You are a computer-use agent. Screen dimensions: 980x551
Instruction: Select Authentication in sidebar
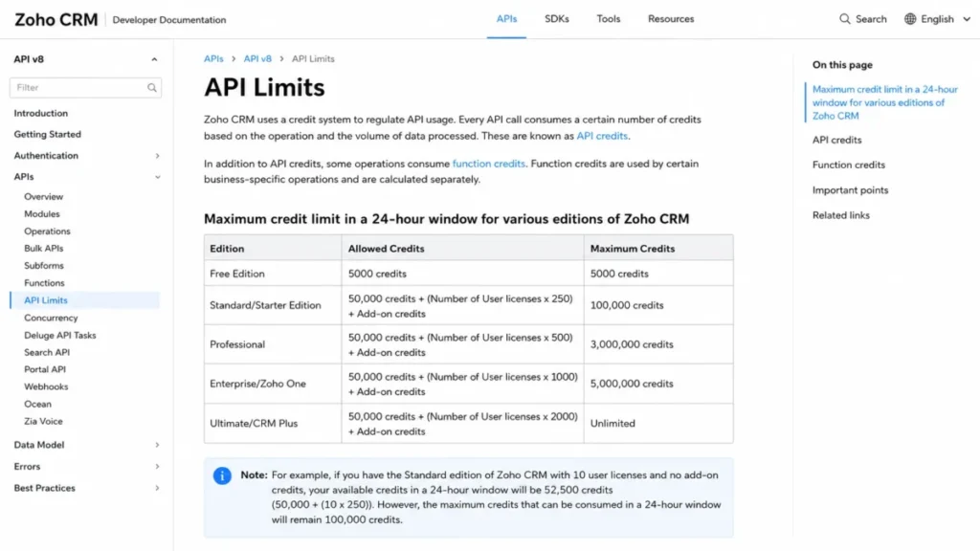[46, 156]
